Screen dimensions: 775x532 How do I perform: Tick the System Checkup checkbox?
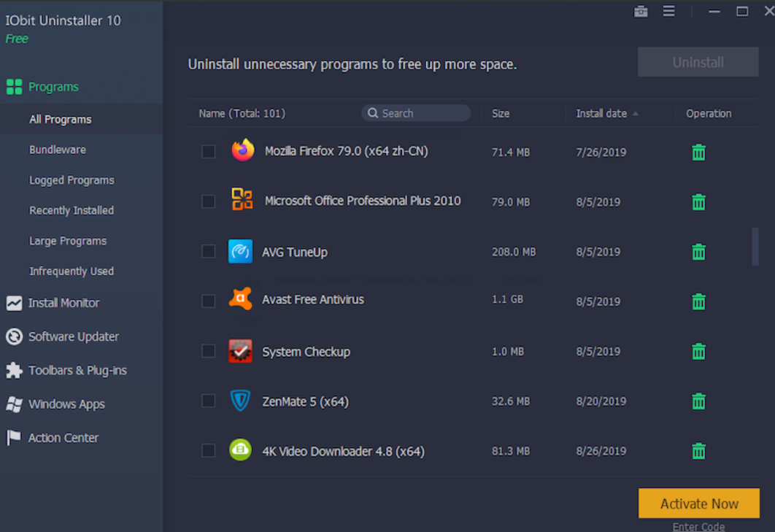pos(209,351)
